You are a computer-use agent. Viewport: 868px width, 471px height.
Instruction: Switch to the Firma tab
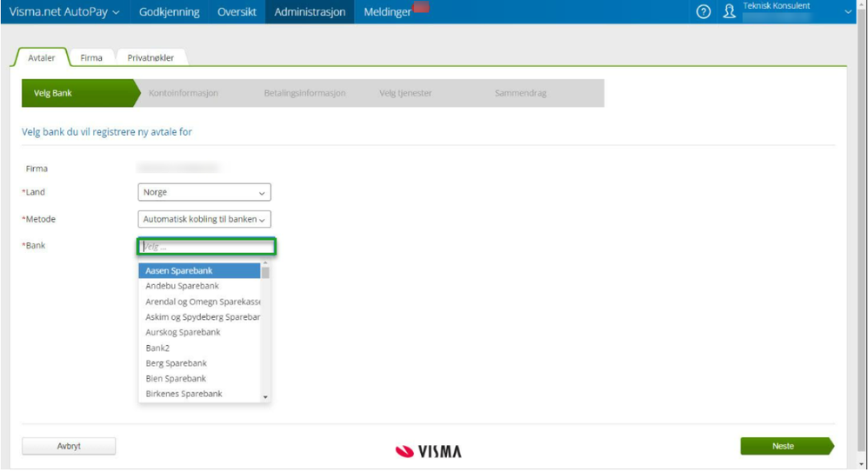[x=91, y=57]
